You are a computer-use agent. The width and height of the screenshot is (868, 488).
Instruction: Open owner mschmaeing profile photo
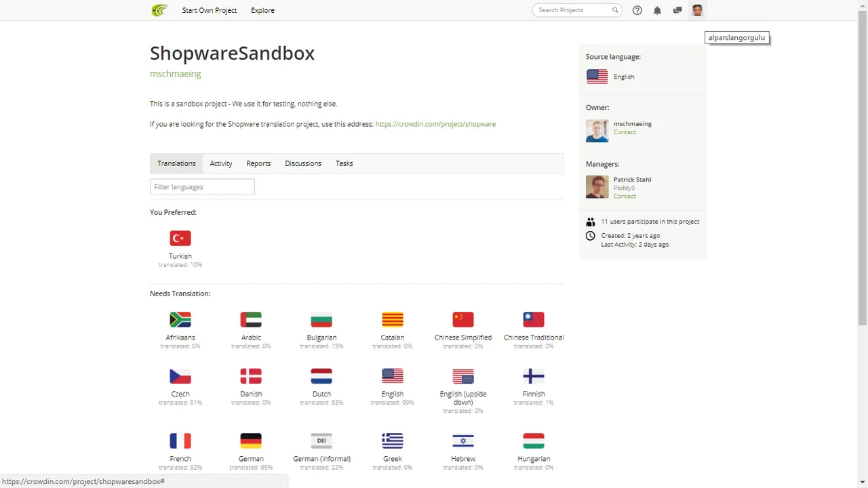597,131
